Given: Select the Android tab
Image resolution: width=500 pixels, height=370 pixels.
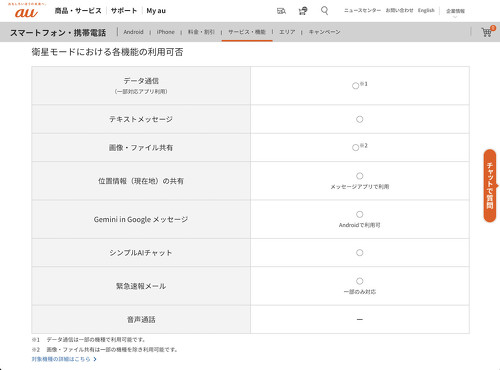Looking at the screenshot, I should [133, 32].
